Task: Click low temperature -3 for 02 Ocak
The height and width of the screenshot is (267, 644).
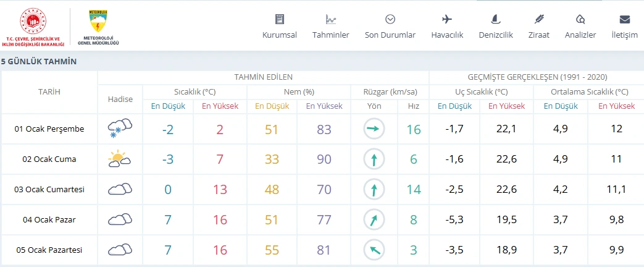Action: [169, 159]
